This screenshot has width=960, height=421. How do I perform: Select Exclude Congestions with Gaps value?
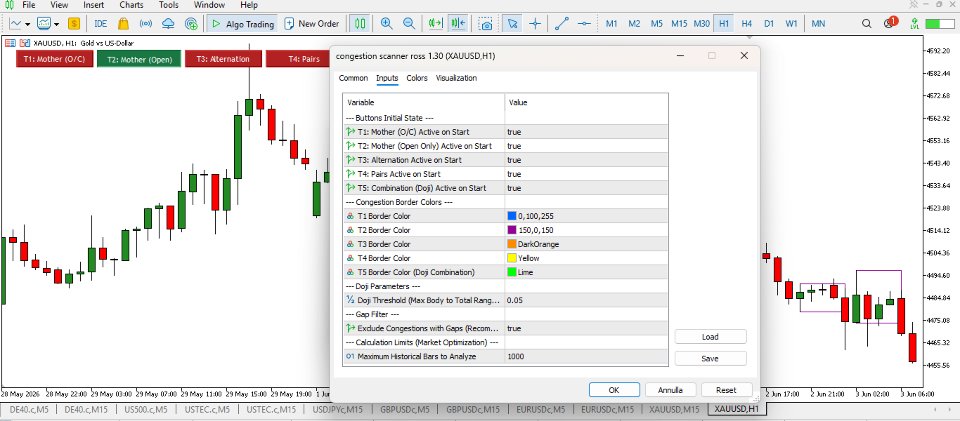tap(586, 328)
